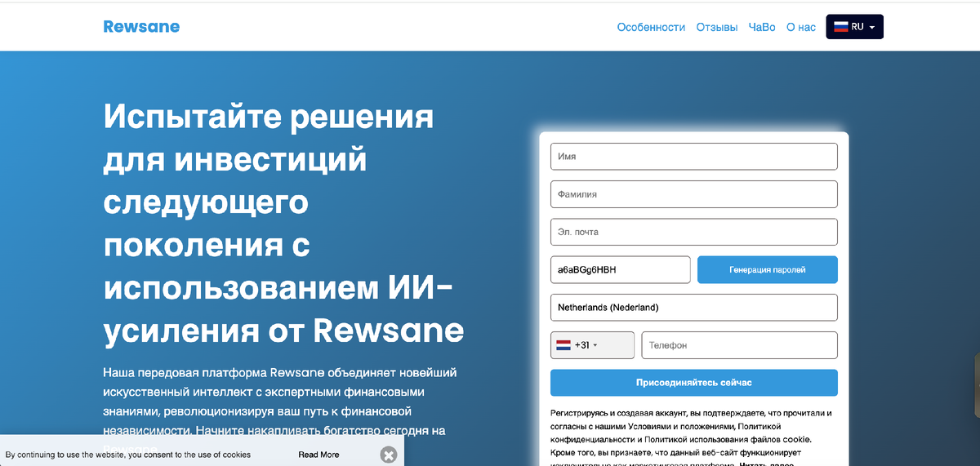Click cookie consent message text
Viewport: 980px width, 466px height.
128,455
